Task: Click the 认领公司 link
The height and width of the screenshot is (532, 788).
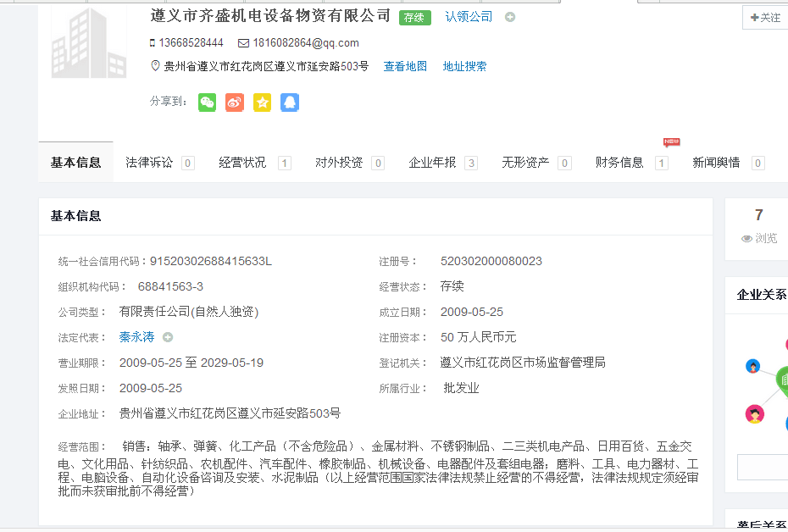Action: (x=469, y=17)
